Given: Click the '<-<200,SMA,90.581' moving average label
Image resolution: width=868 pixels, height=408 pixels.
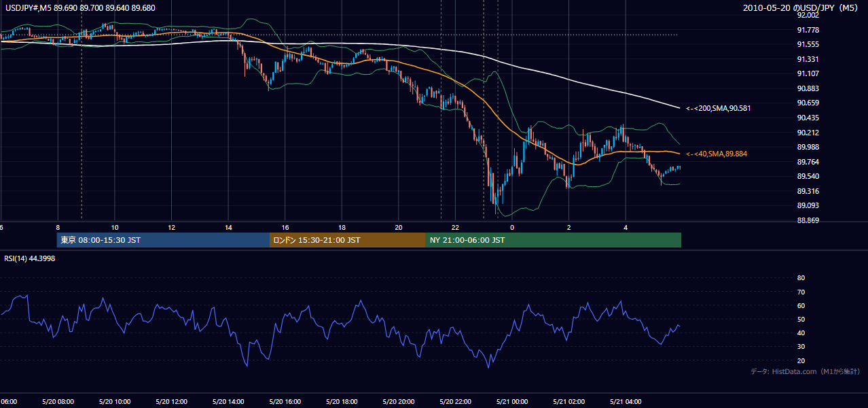Looking at the screenshot, I should [718, 108].
